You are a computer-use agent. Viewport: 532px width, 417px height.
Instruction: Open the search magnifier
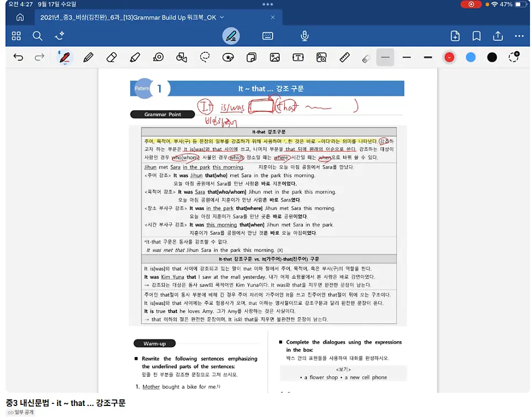tap(37, 36)
